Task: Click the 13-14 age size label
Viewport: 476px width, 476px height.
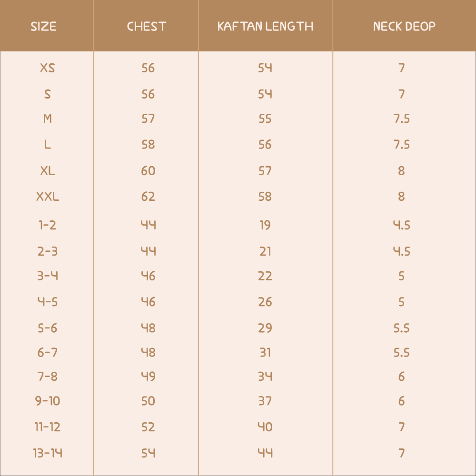Action: click(x=48, y=453)
